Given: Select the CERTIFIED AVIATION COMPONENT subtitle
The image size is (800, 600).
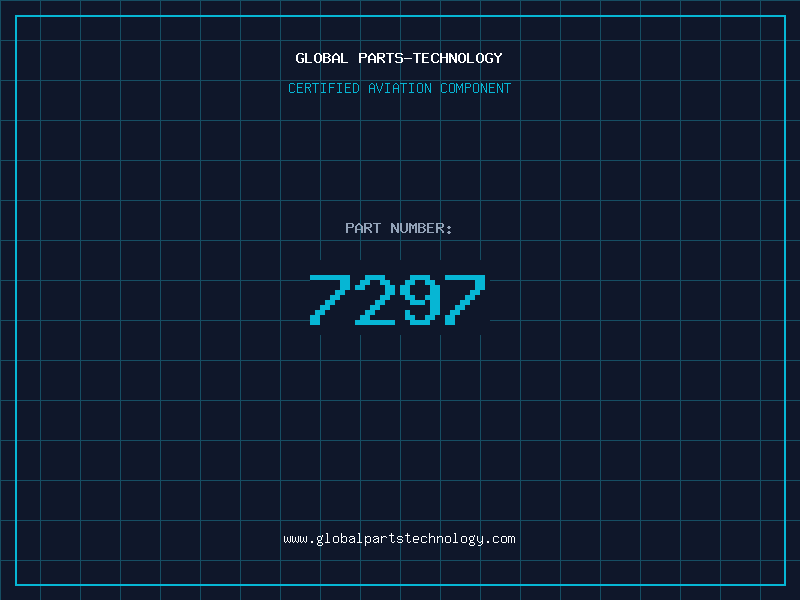Looking at the screenshot, I should [x=399, y=88].
